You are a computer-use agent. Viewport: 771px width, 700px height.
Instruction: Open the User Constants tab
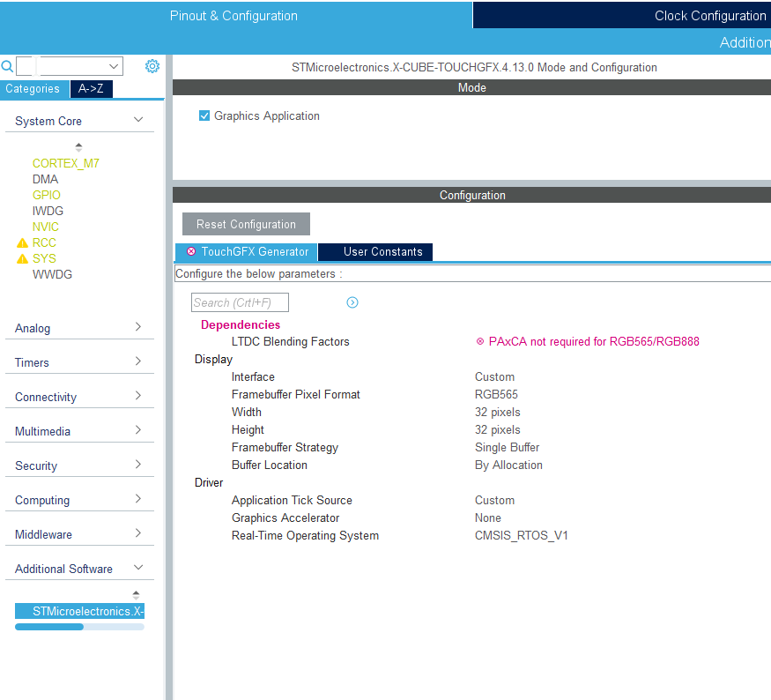click(x=375, y=252)
